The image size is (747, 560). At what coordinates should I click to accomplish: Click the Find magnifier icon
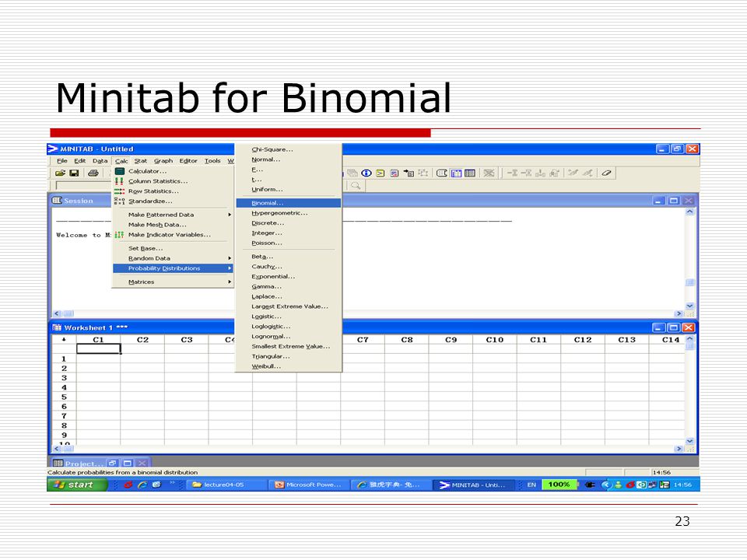pos(356,186)
